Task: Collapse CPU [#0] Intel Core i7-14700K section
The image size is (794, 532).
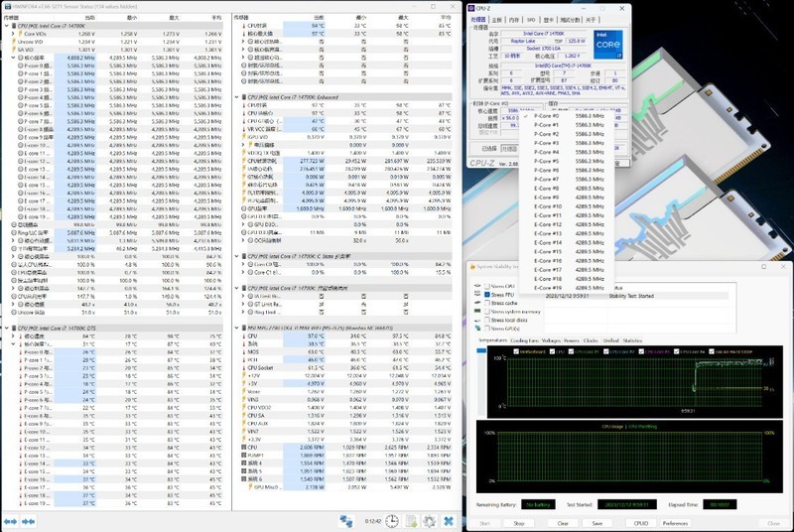Action: pos(7,25)
